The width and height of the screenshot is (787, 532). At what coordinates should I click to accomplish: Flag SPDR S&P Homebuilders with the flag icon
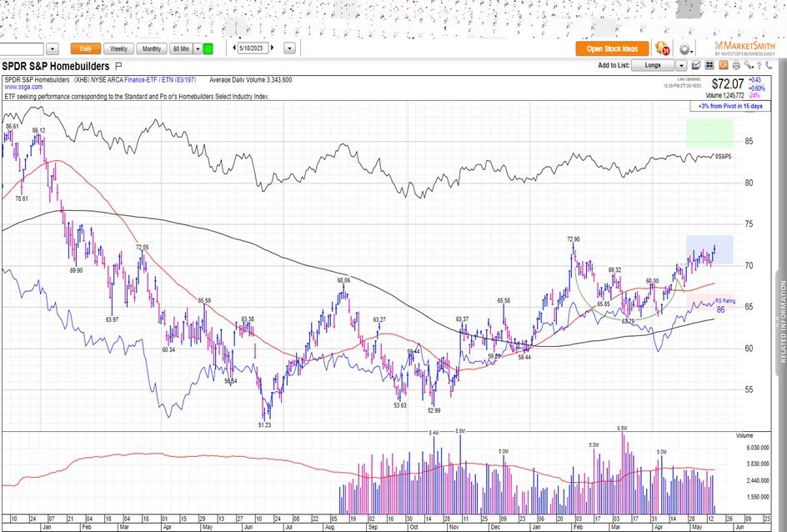click(x=118, y=66)
